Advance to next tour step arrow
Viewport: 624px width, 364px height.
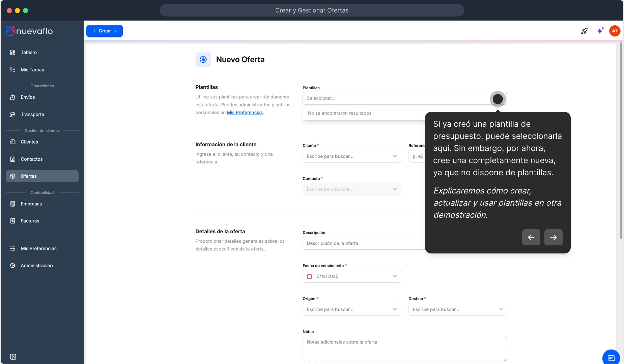[x=553, y=237]
